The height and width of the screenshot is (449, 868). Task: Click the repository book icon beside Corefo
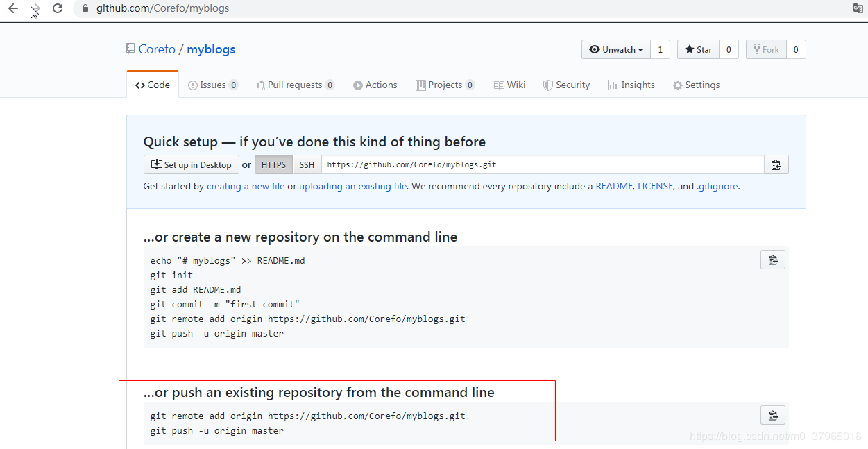coord(130,49)
